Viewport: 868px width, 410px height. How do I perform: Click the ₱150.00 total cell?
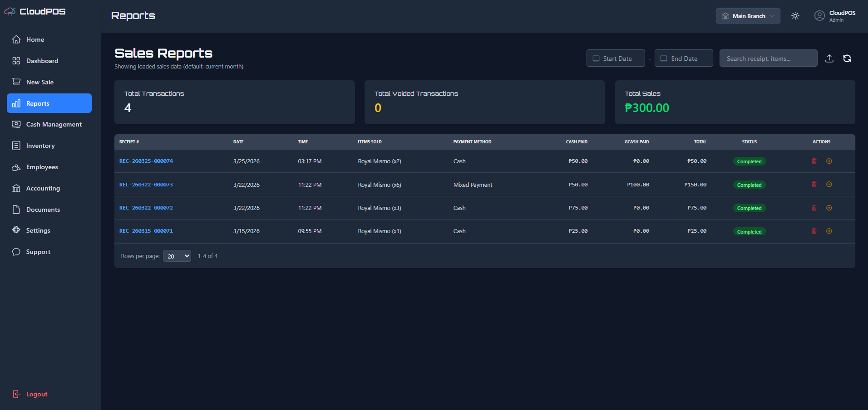point(695,185)
